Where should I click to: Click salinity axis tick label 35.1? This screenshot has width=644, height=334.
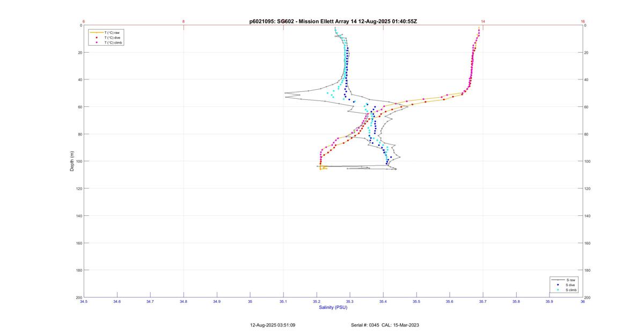pos(283,302)
